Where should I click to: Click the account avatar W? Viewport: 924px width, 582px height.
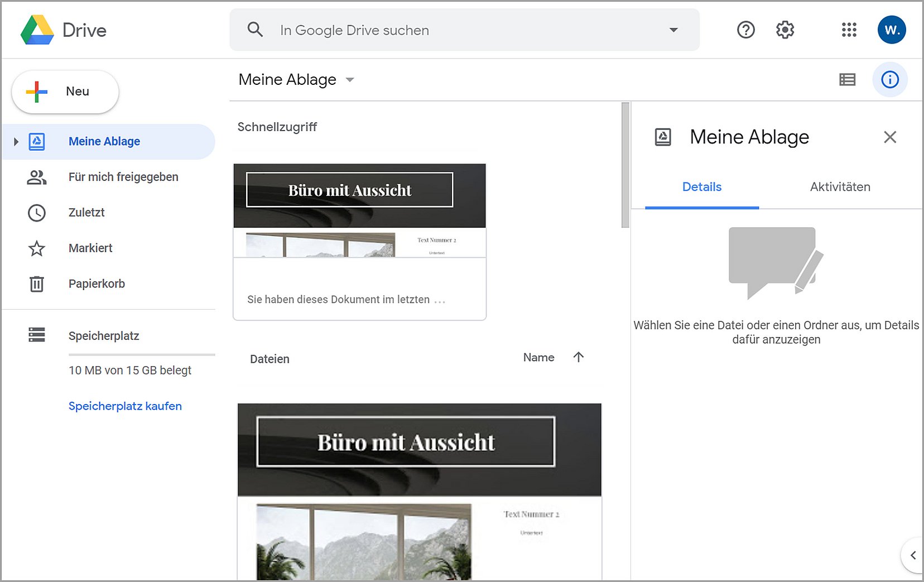pos(891,30)
